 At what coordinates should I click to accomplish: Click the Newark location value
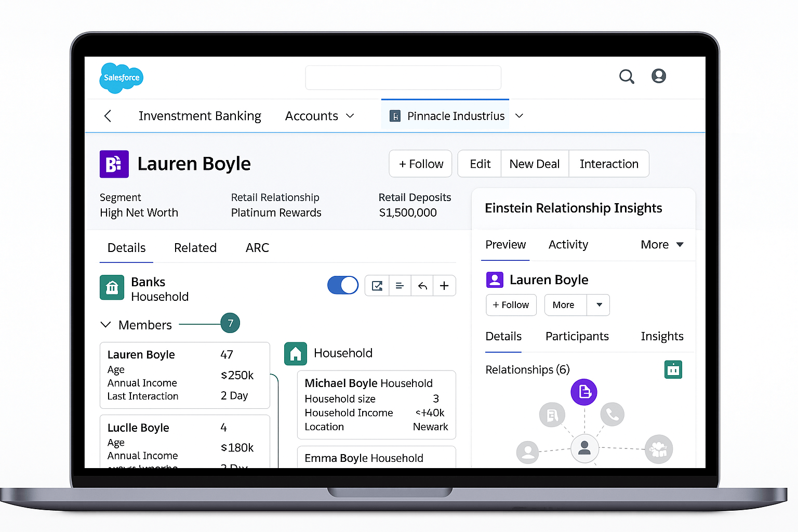click(x=430, y=427)
